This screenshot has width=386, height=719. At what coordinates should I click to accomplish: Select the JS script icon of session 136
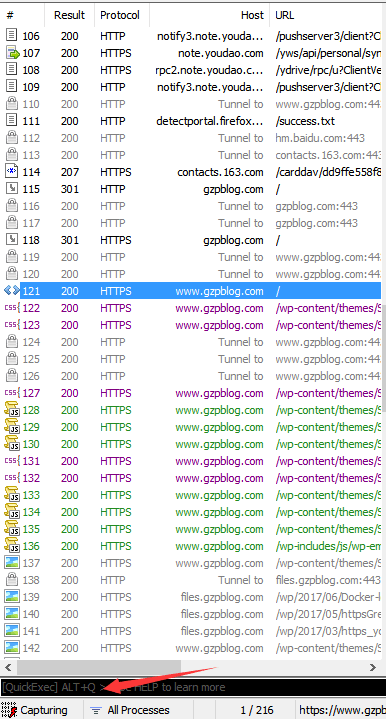[x=11, y=545]
